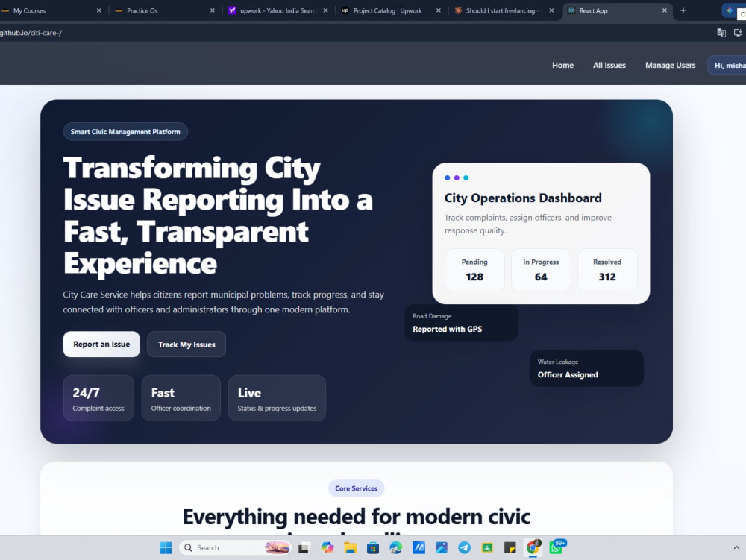Click the Core Services badge
The width and height of the screenshot is (746, 560).
pos(357,488)
